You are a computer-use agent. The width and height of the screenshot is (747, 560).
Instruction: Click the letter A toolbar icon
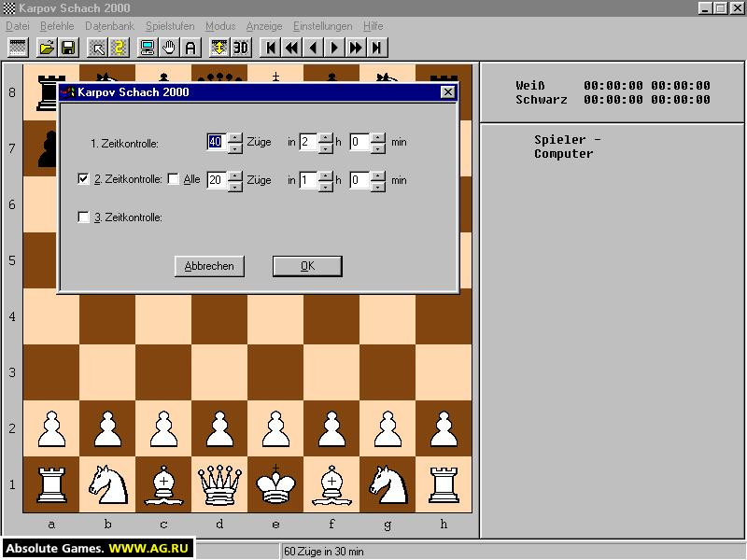[190, 48]
